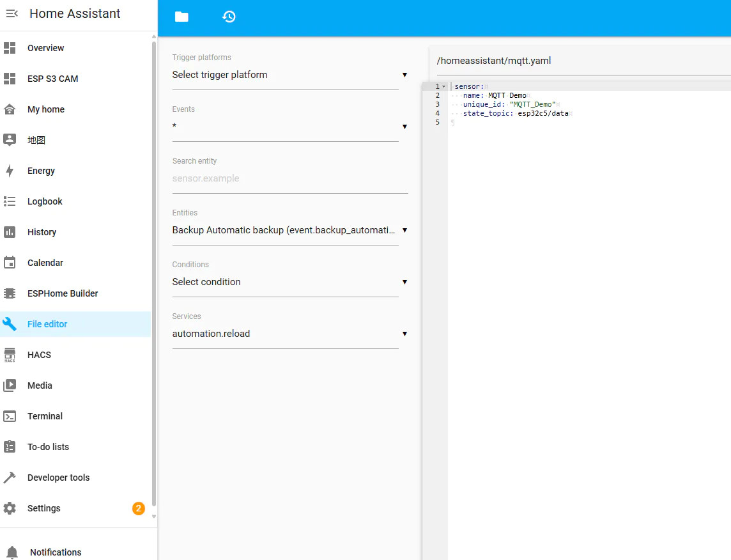731x560 pixels.
Task: Click code line 'unique_id: "MQTT_Demo"'
Action: click(509, 104)
